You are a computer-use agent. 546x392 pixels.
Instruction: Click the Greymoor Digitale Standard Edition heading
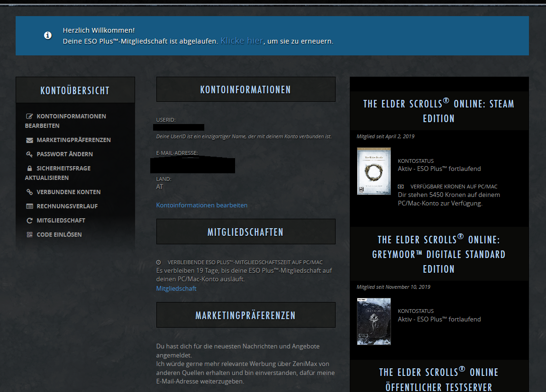[439, 254]
